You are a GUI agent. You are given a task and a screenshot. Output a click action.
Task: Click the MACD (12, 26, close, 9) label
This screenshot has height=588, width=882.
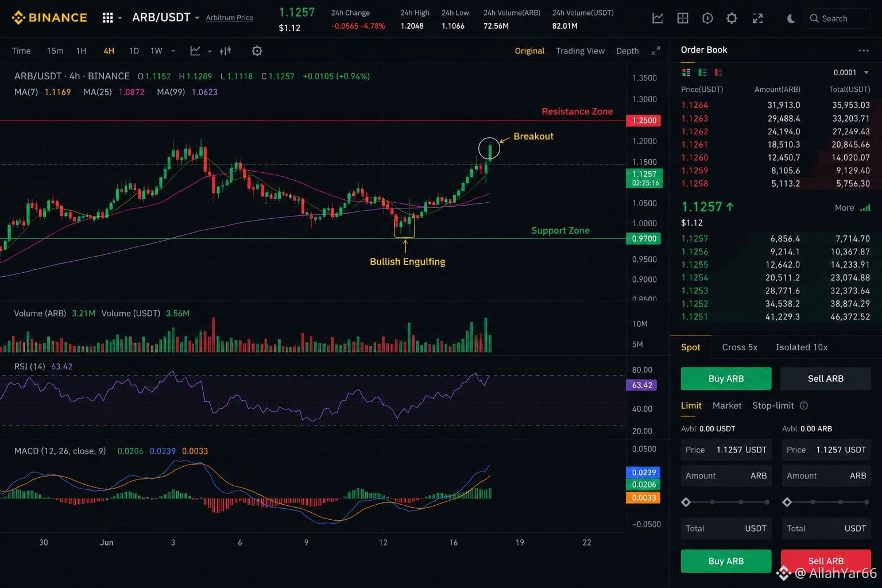[60, 451]
